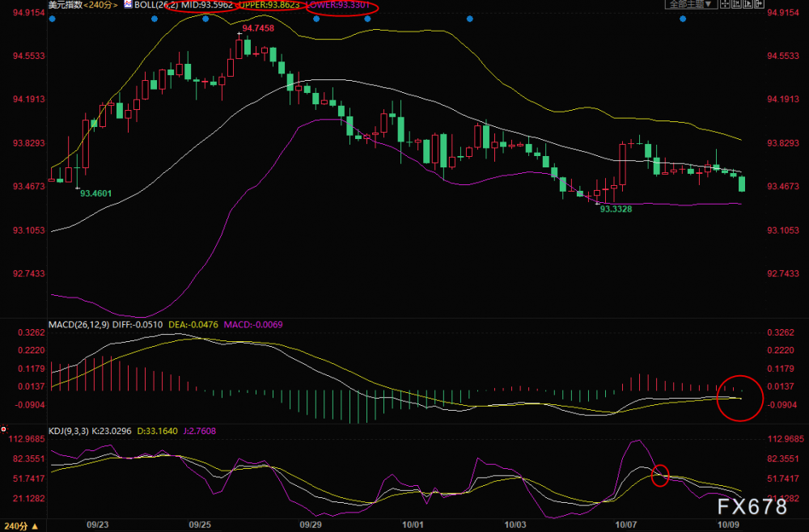Click the 94.7458 high price label
Image resolution: width=809 pixels, height=532 pixels.
tap(258, 28)
